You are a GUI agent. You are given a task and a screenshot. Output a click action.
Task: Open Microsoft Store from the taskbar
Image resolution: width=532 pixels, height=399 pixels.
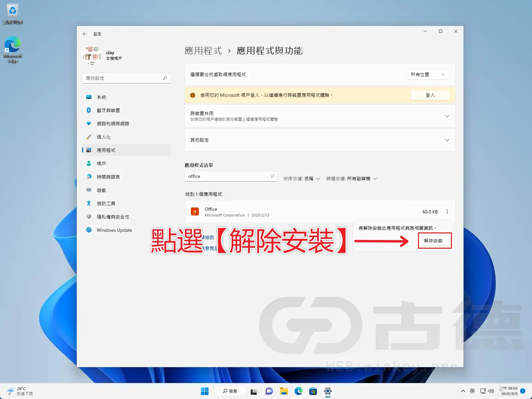point(313,391)
